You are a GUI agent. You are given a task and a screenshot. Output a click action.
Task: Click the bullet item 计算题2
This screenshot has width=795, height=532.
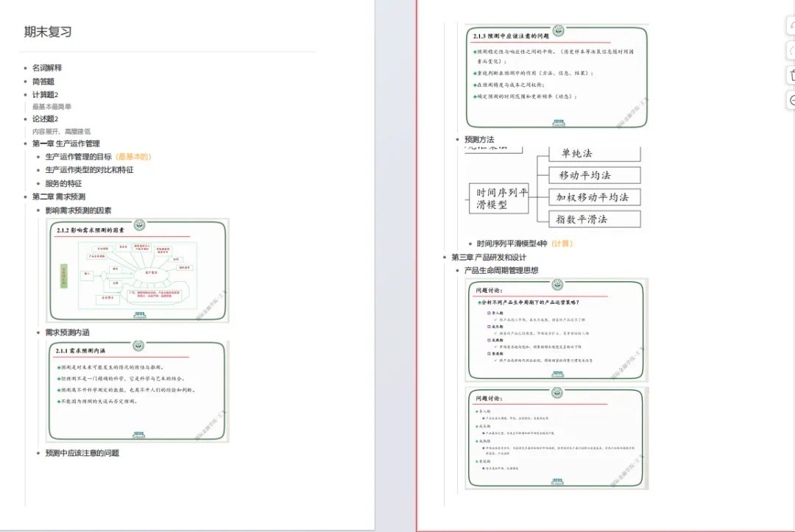pos(45,95)
